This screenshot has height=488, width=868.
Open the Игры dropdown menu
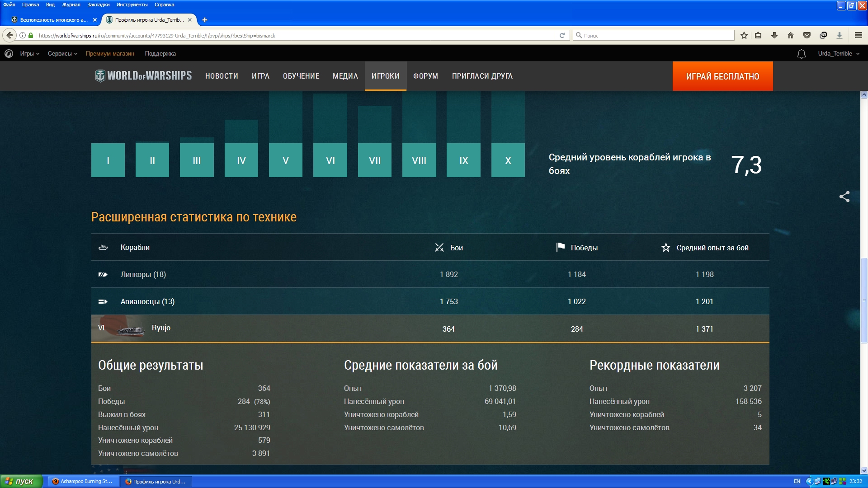pyautogui.click(x=30, y=54)
